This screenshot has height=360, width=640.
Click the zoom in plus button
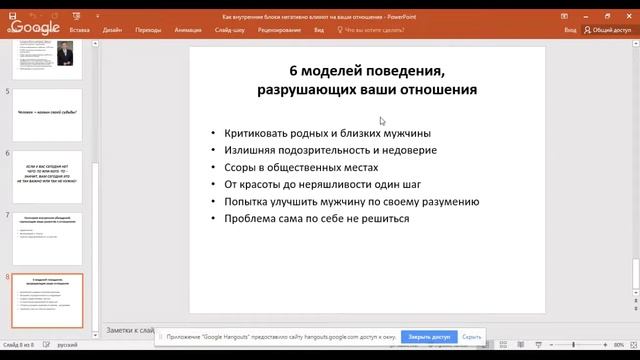[605, 345]
